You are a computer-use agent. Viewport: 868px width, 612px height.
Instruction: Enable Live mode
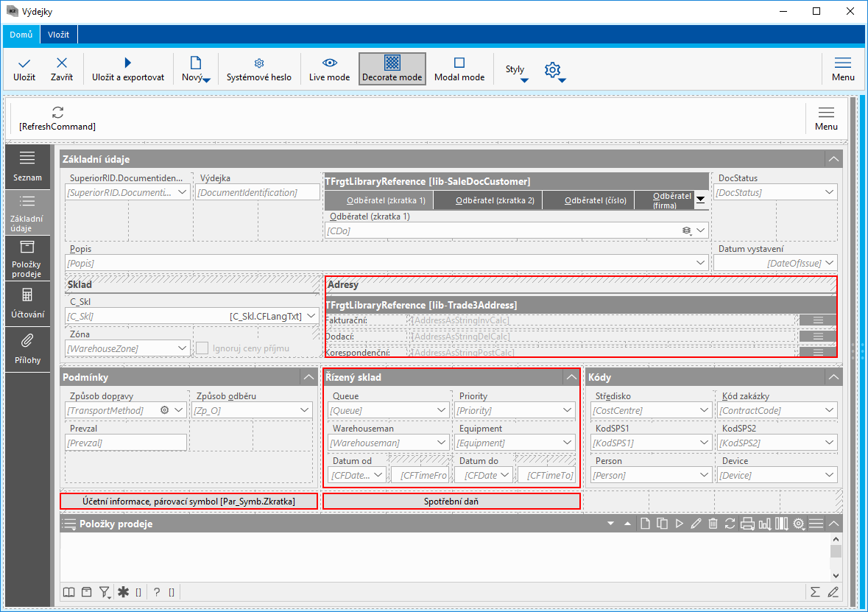(x=329, y=69)
